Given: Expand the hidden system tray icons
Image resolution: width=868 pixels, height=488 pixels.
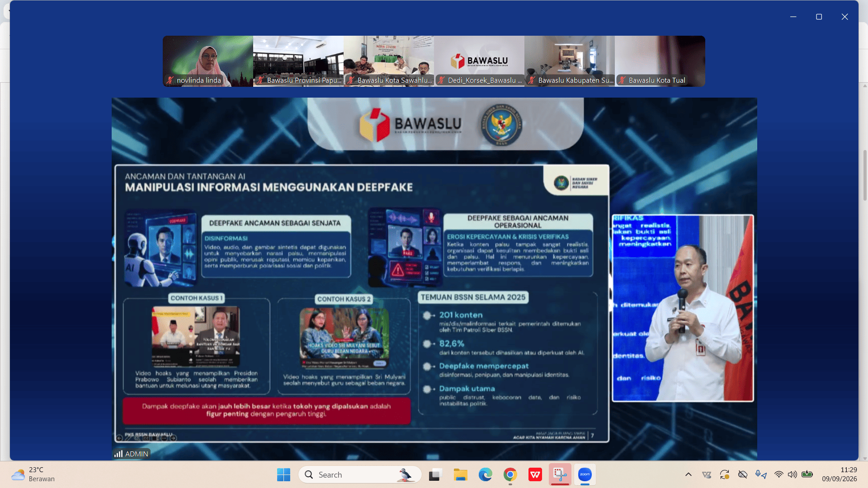Looking at the screenshot, I should pyautogui.click(x=689, y=474).
